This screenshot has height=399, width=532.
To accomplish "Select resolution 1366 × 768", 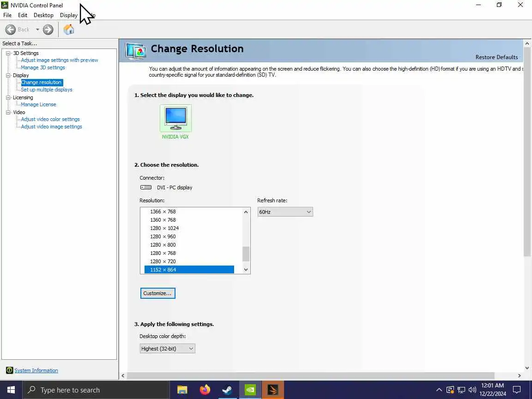I will pos(189,212).
